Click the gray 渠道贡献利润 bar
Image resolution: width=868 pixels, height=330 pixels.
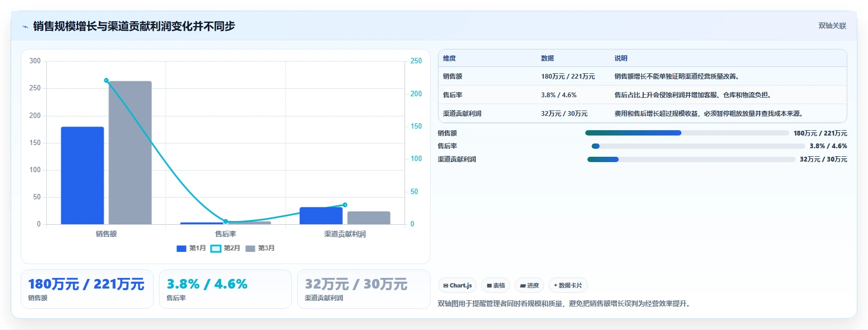[x=369, y=218]
